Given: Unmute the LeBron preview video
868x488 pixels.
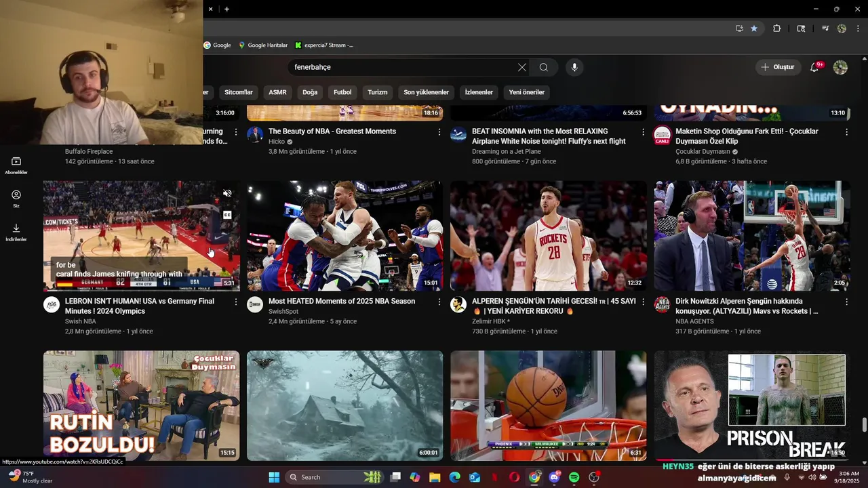Looking at the screenshot, I should point(227,193).
